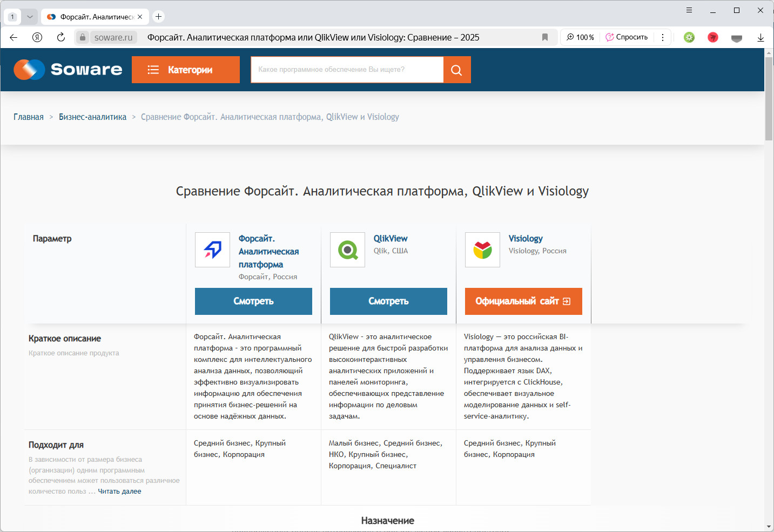774x532 pixels.
Task: Focus the software search input field
Action: (x=347, y=70)
